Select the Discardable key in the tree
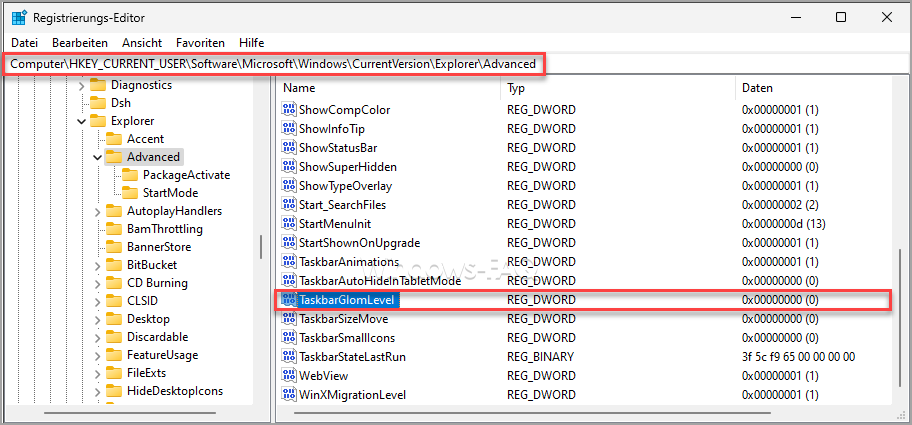This screenshot has width=912, height=425. coord(158,337)
